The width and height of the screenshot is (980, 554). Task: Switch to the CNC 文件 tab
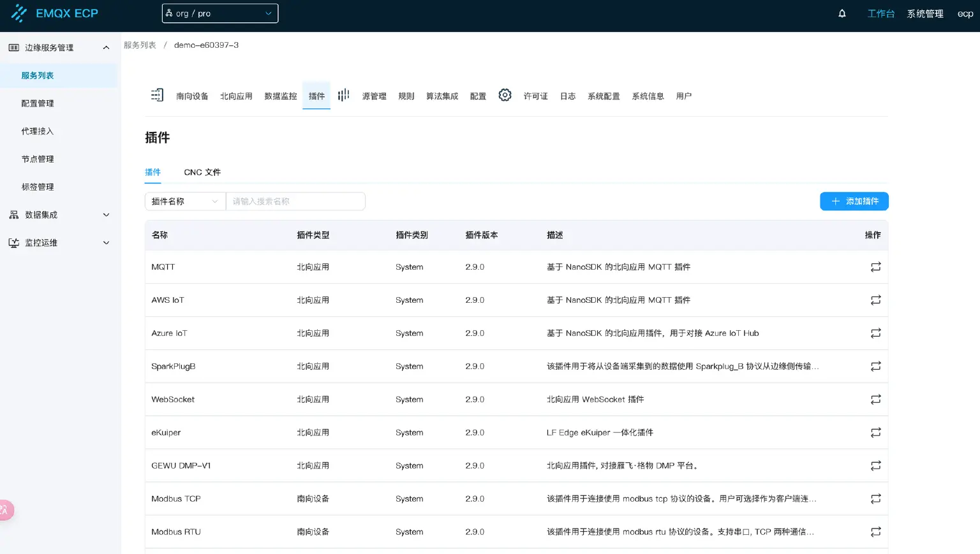coord(202,172)
